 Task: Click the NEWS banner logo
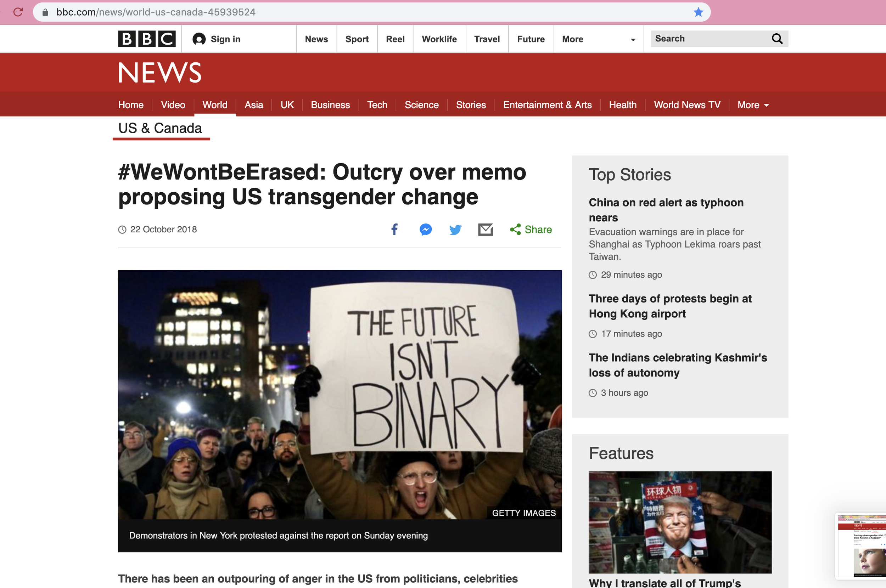(x=160, y=72)
